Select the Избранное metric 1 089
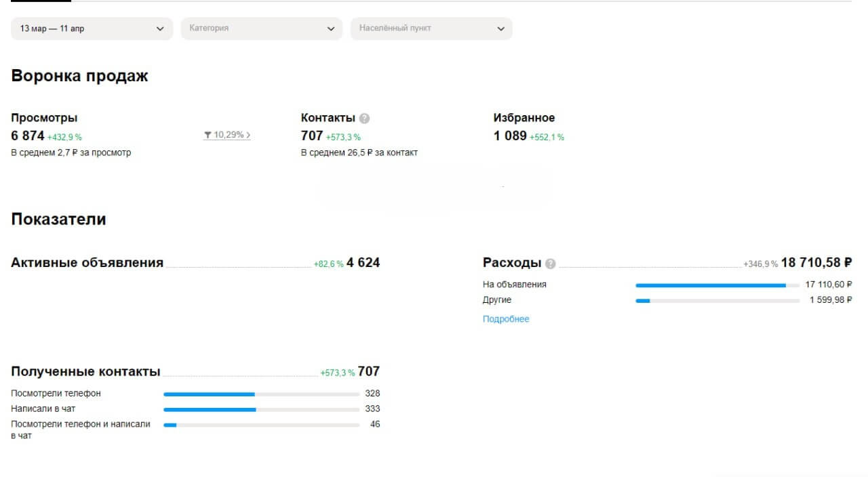This screenshot has height=477, width=868. pos(510,136)
